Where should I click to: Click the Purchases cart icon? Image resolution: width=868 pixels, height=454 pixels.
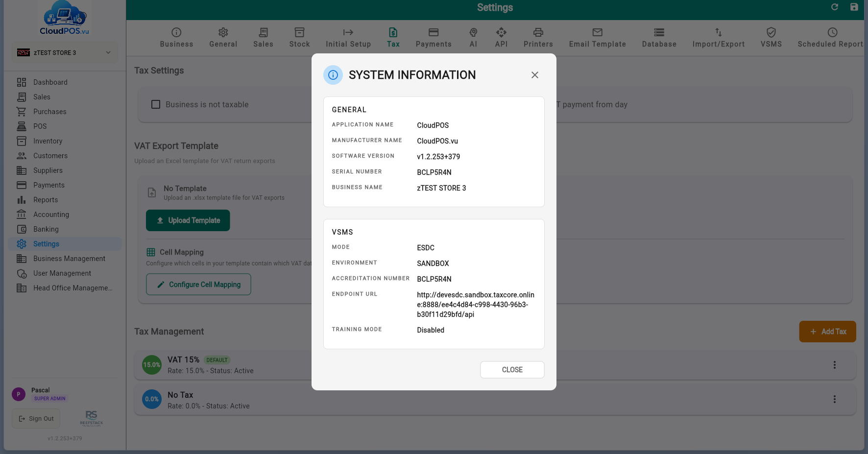click(22, 112)
